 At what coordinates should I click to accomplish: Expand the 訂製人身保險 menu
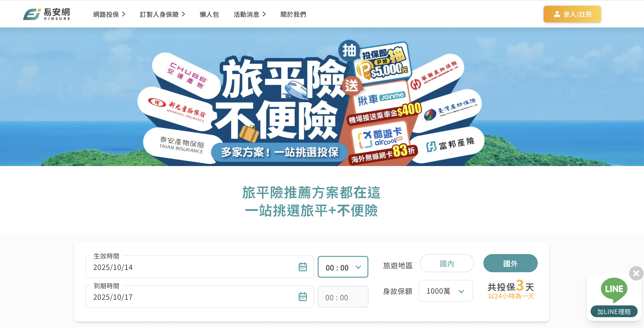(163, 14)
